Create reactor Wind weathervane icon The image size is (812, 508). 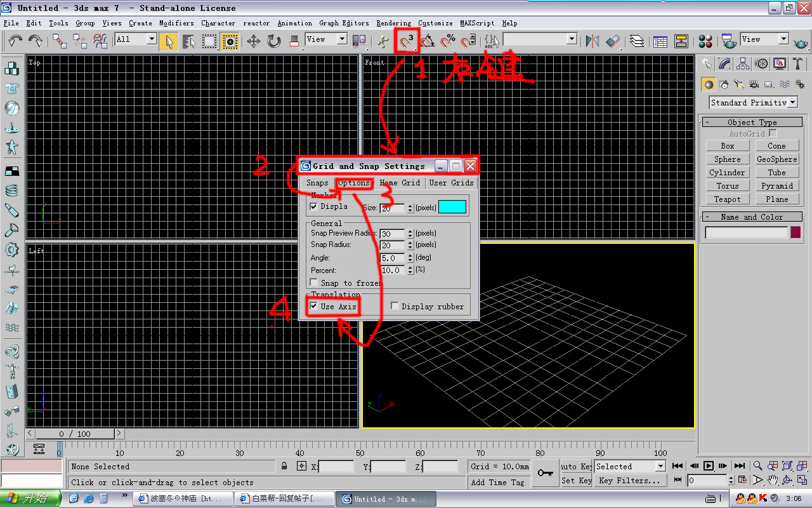(12, 269)
